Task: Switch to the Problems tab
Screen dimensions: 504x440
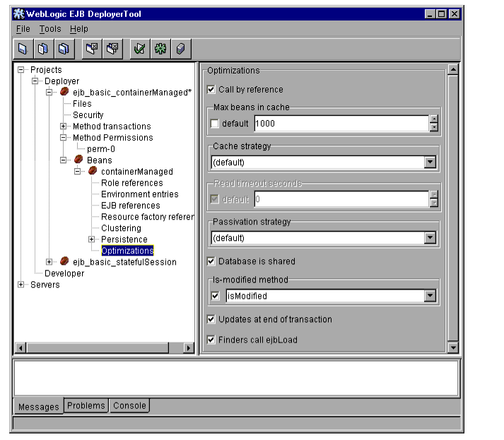Action: [86, 405]
